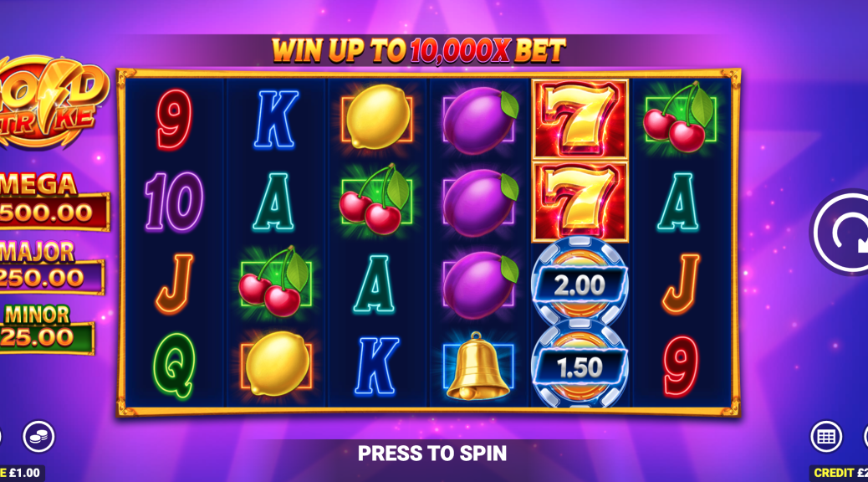Open the bet coins stake icon
Viewport: 868px width, 482px height.
tap(38, 436)
